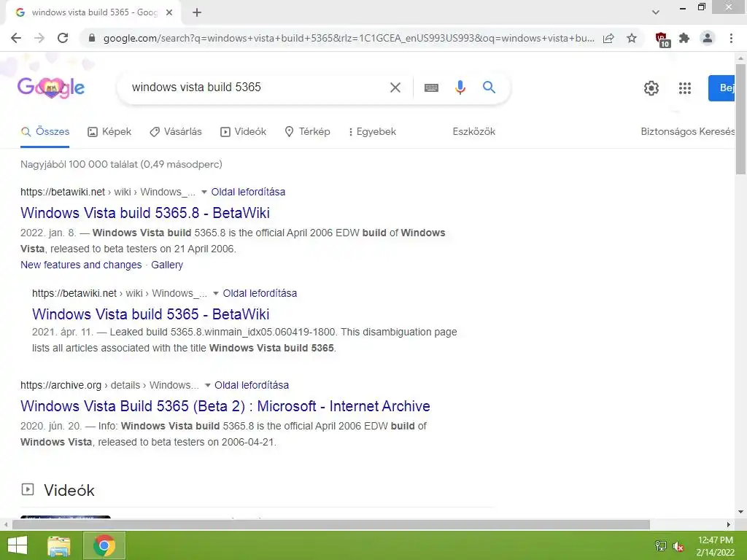The height and width of the screenshot is (560, 747).
Task: Click the scroll right arrow
Action: 729,525
